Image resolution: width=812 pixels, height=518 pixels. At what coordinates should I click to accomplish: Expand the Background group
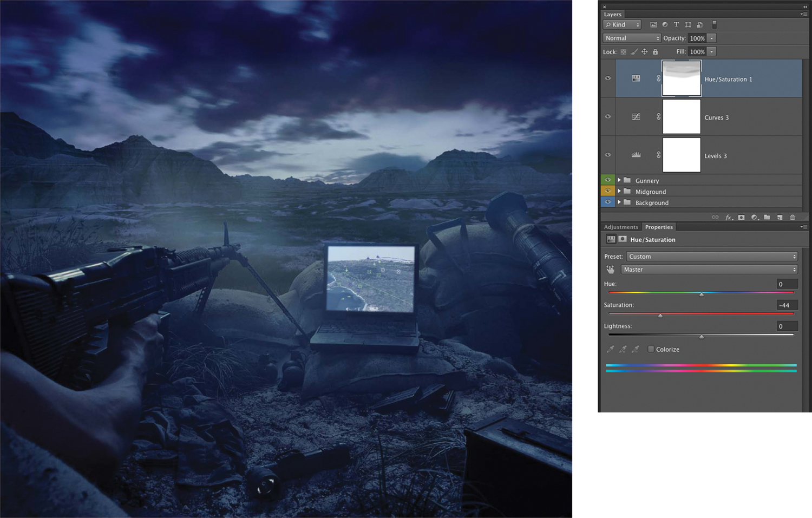tap(619, 202)
